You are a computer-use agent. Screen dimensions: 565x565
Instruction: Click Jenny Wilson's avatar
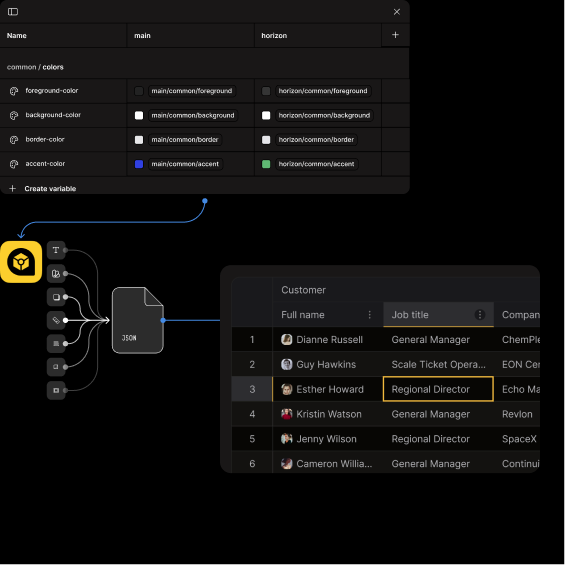point(286,439)
